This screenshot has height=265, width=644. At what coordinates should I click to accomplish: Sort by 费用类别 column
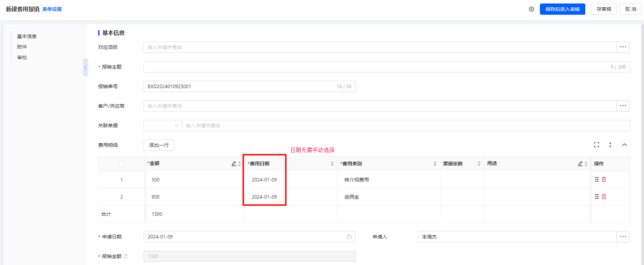[435, 164]
